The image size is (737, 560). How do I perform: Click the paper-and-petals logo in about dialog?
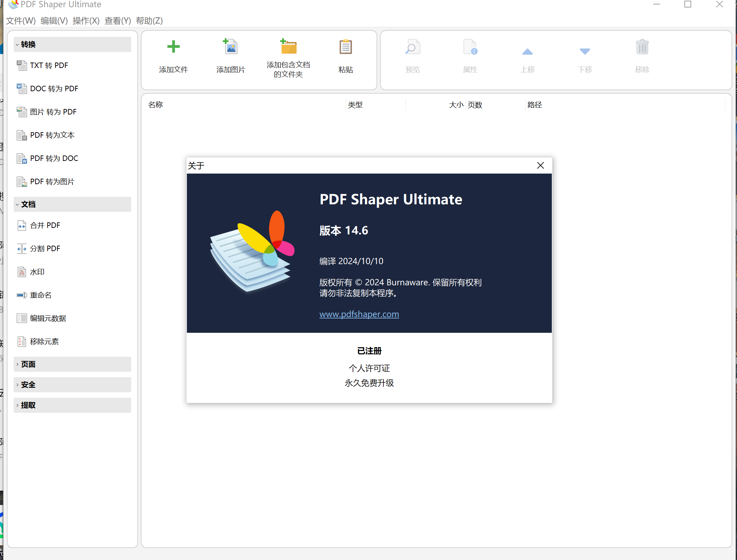[252, 251]
